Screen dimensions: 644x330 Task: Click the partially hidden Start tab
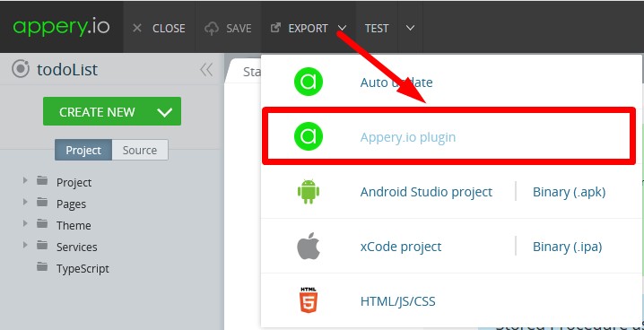tap(244, 71)
